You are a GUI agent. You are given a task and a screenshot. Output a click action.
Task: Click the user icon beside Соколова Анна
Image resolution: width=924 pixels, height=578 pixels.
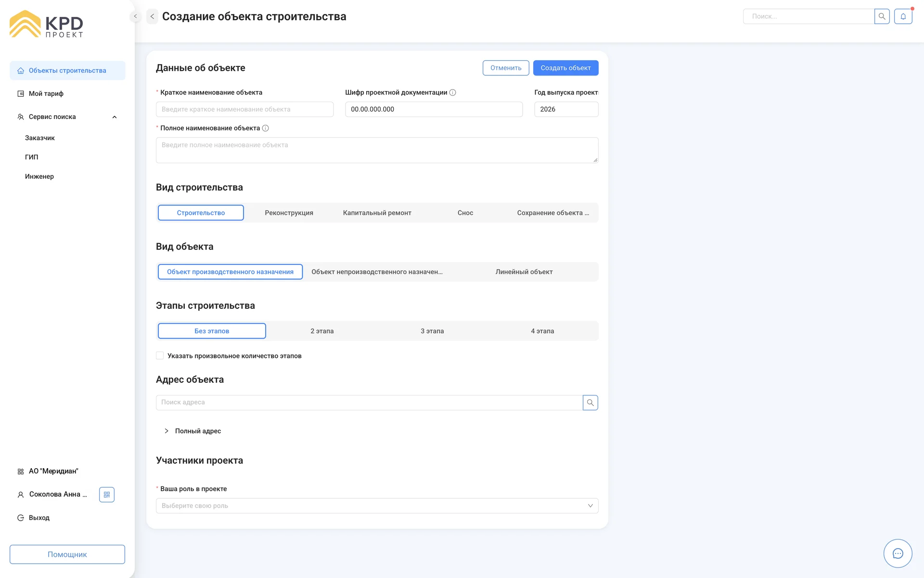tap(21, 495)
